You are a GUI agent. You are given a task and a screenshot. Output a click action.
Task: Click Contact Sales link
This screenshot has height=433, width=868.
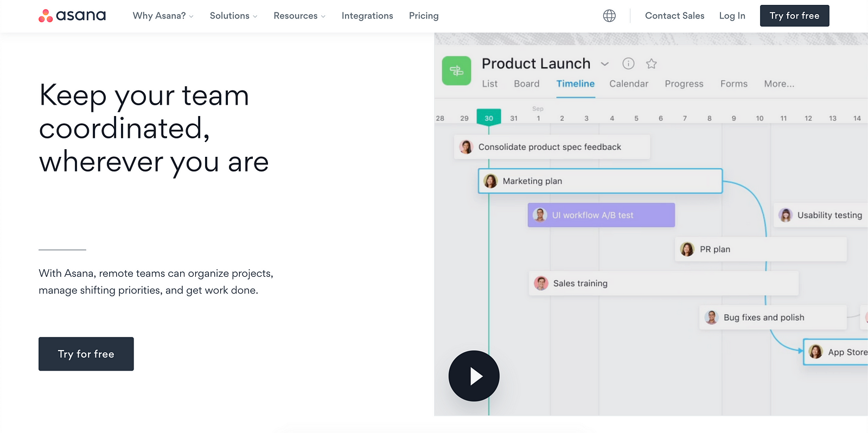[674, 16]
